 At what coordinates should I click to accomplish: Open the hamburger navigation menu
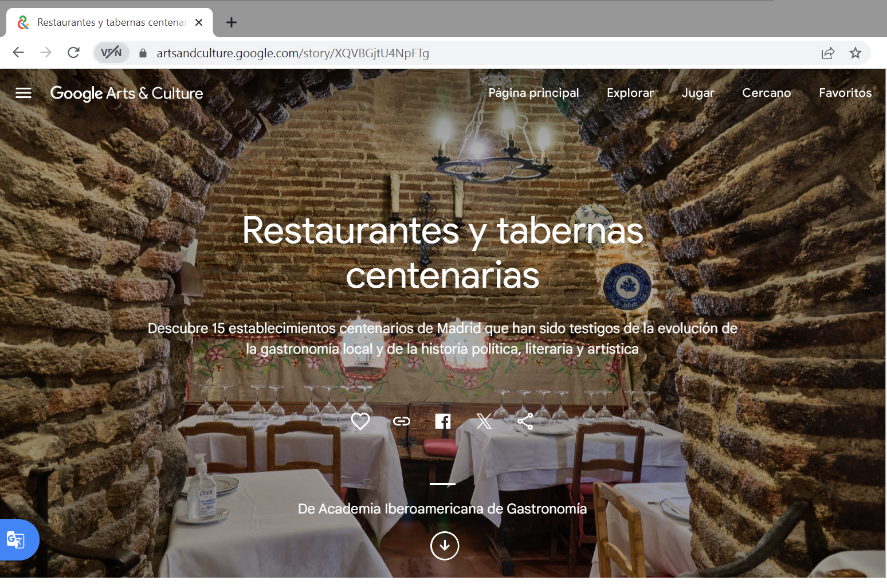[x=23, y=93]
